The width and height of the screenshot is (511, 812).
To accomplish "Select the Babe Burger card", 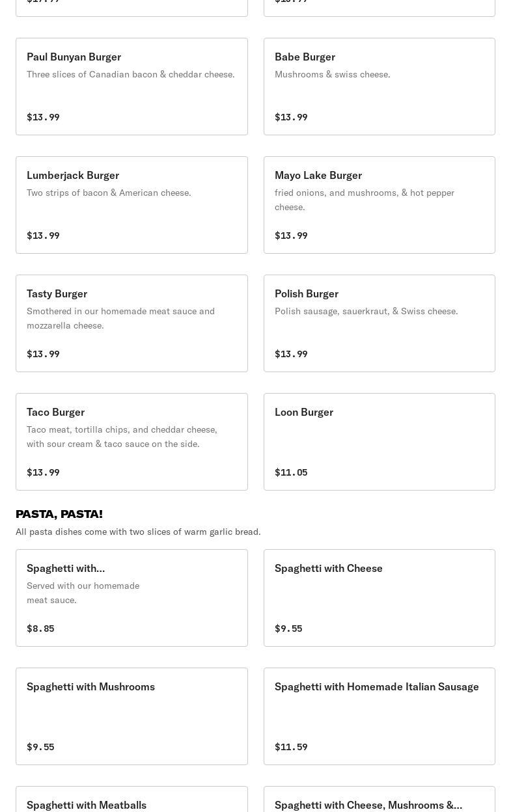I will [379, 87].
